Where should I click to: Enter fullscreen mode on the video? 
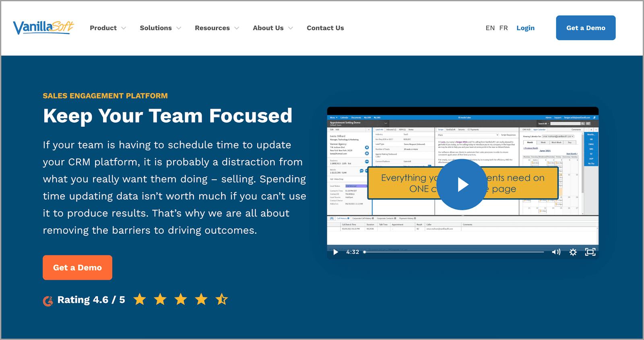(x=590, y=252)
